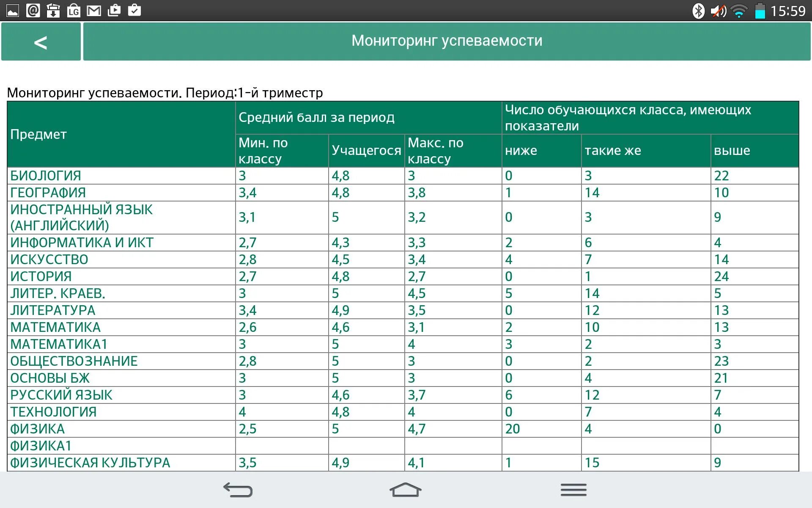Image resolution: width=812 pixels, height=508 pixels.
Task: Open the Android menu navigation icon
Action: tap(573, 490)
